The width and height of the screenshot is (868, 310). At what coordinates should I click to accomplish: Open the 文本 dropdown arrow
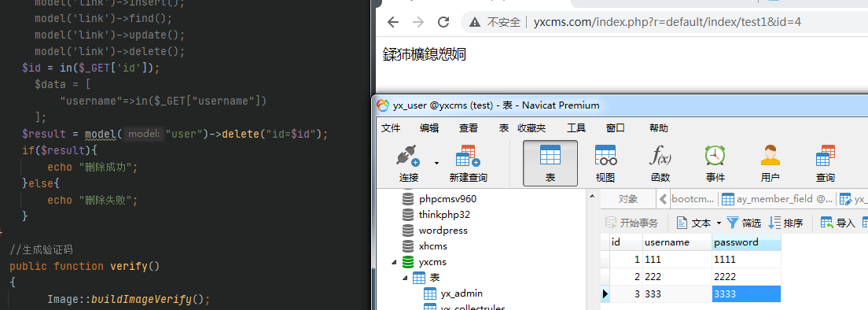click(719, 223)
